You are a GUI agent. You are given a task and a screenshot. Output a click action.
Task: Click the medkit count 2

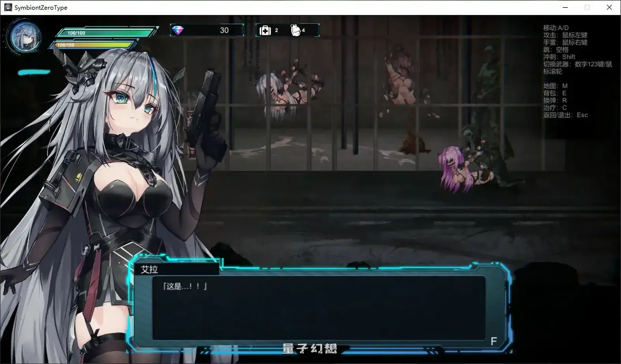[x=276, y=30]
